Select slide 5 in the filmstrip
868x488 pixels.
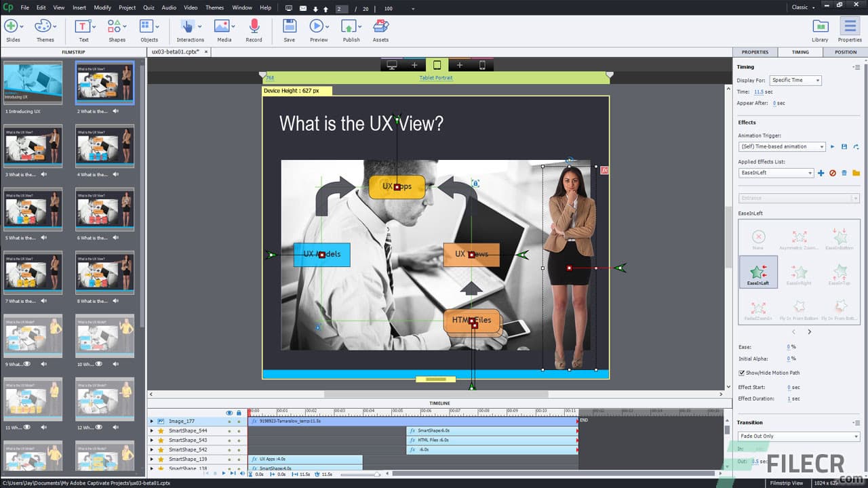tap(33, 209)
